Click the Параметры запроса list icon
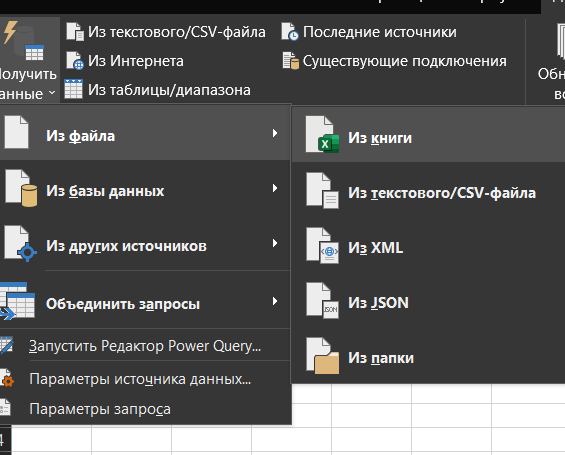The width and height of the screenshot is (565, 455). [5, 408]
